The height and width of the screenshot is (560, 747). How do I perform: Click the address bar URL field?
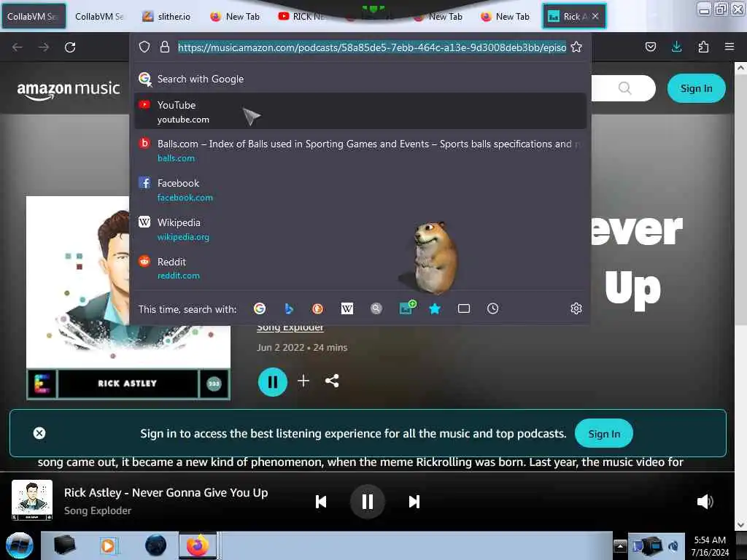click(371, 47)
